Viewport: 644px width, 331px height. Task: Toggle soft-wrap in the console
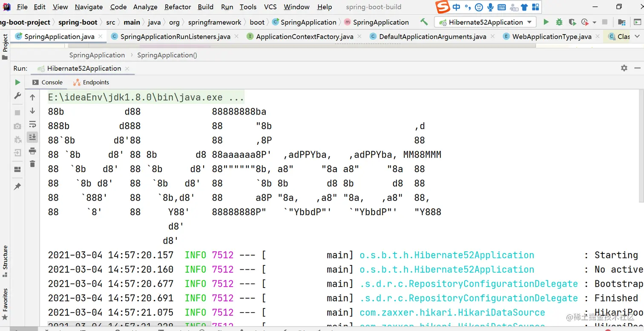coord(32,124)
